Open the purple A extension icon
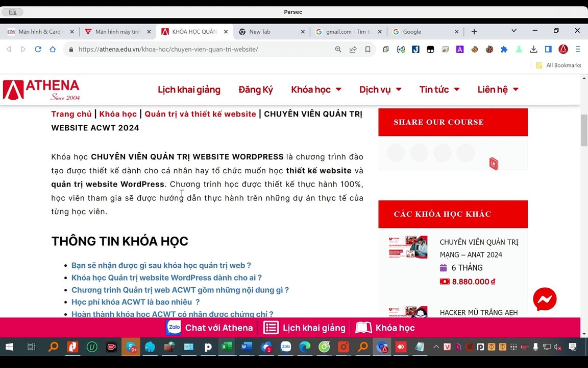This screenshot has height=368, width=588. [460, 49]
